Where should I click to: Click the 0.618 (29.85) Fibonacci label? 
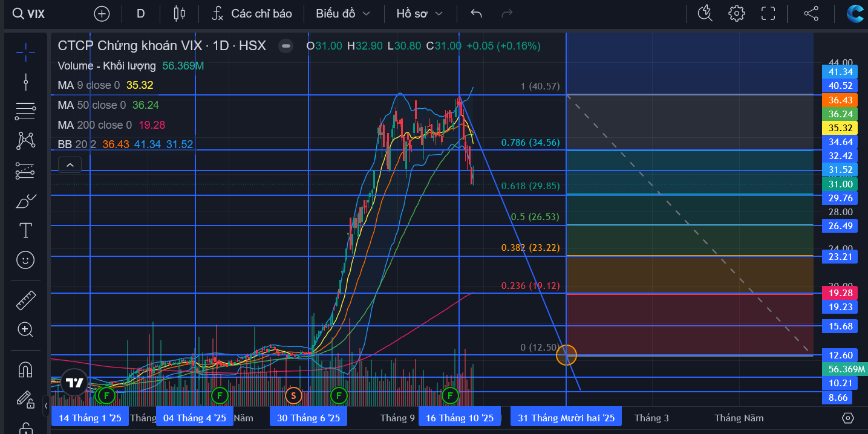click(x=530, y=186)
